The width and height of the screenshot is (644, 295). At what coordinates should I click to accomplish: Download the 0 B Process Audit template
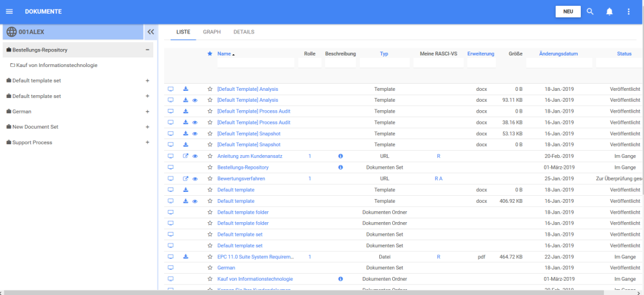pyautogui.click(x=185, y=111)
